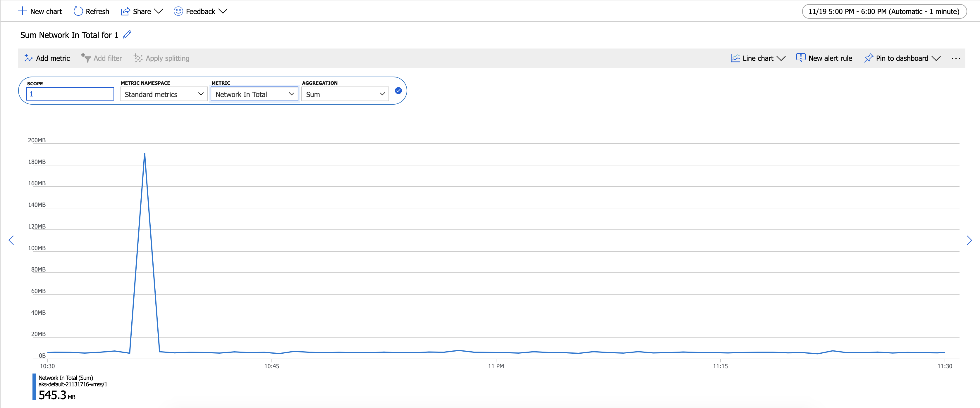Open the Network In Total metric dropdown
The width and height of the screenshot is (980, 408).
(254, 94)
